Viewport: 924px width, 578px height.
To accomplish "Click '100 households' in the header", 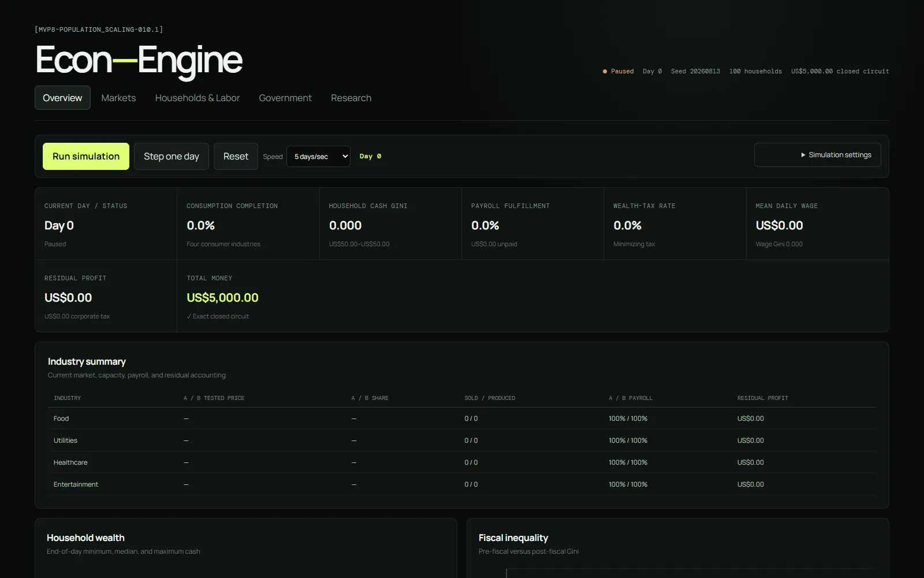I will 755,71.
